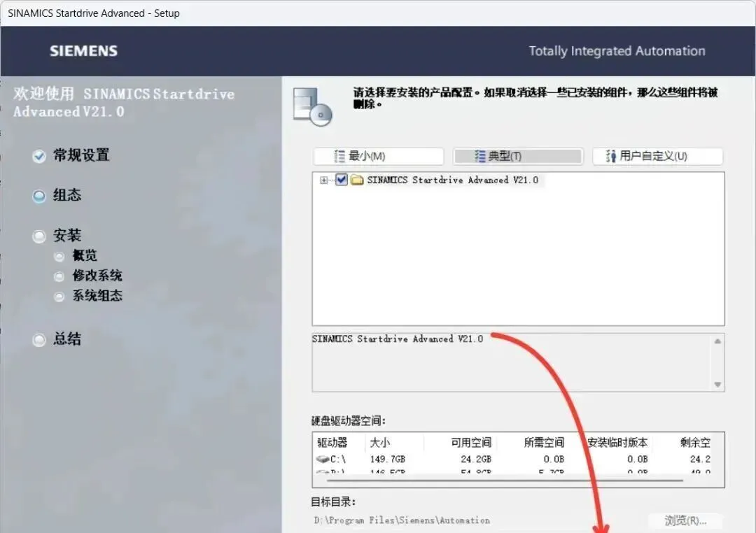Click the checked bullet beside 常规设置
Screen dimensions: 756x533
click(39, 156)
